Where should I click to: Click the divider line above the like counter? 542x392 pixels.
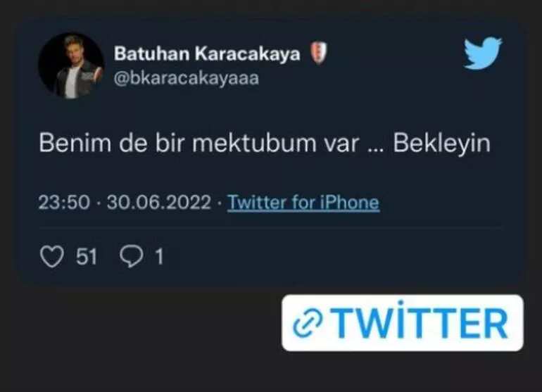pos(270,228)
